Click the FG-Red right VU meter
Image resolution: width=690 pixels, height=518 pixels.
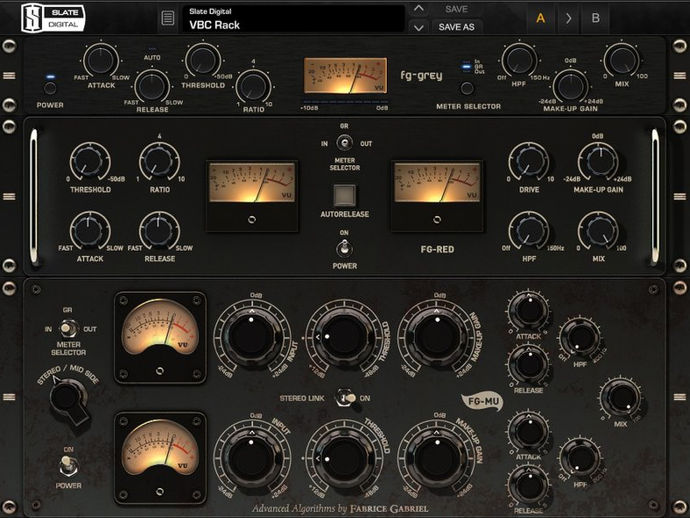coord(437,195)
